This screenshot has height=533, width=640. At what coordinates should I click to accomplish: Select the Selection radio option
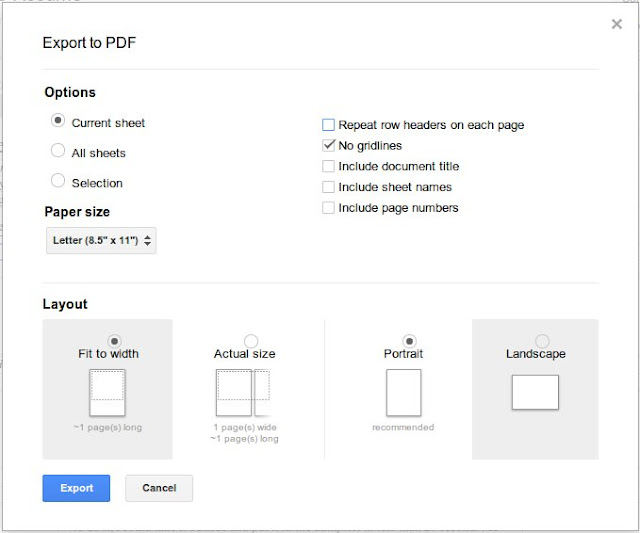[58, 180]
